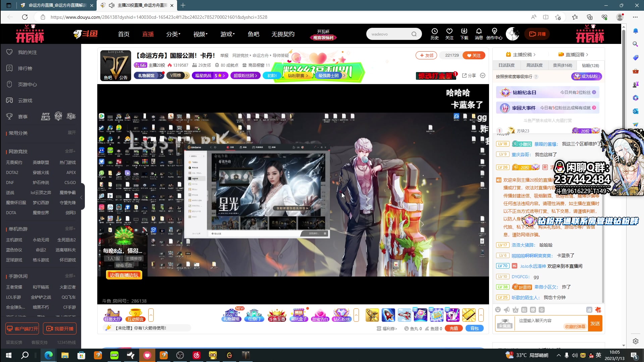Click the 分享 share icon
This screenshot has width=644, height=362.
click(x=469, y=75)
